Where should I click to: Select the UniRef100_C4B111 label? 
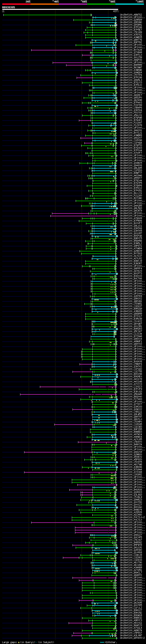click(x=131, y=412)
